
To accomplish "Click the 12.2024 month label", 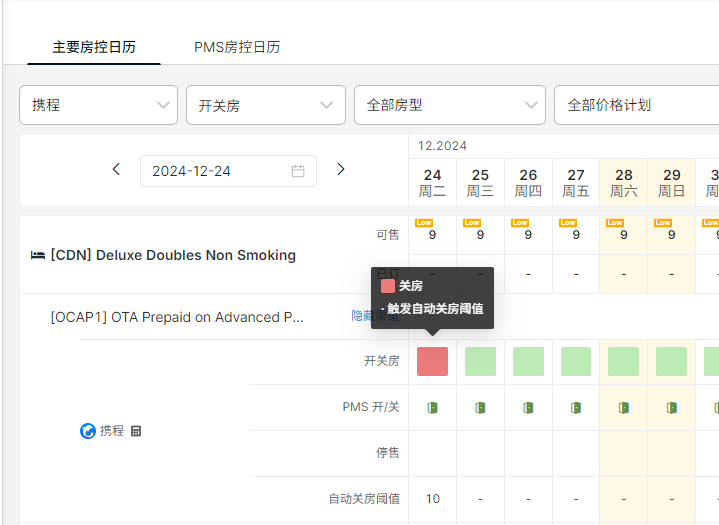I will (x=442, y=146).
